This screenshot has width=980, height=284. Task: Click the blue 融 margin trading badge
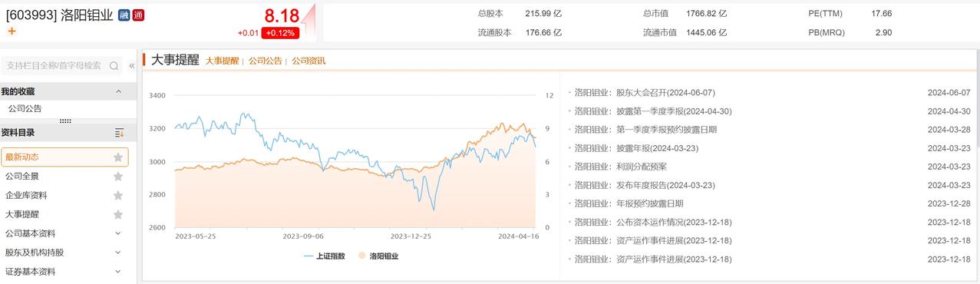(x=124, y=15)
